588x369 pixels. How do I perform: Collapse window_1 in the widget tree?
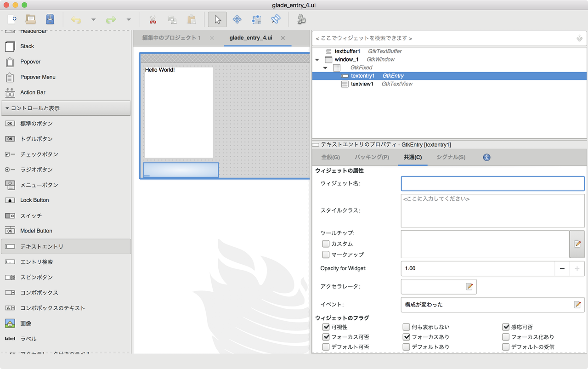[x=317, y=59]
